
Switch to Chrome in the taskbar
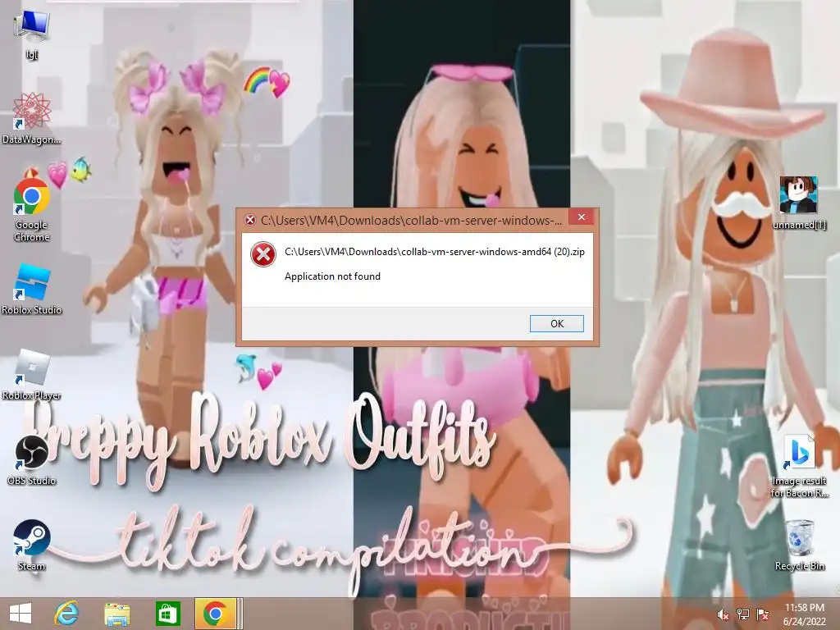click(x=216, y=614)
